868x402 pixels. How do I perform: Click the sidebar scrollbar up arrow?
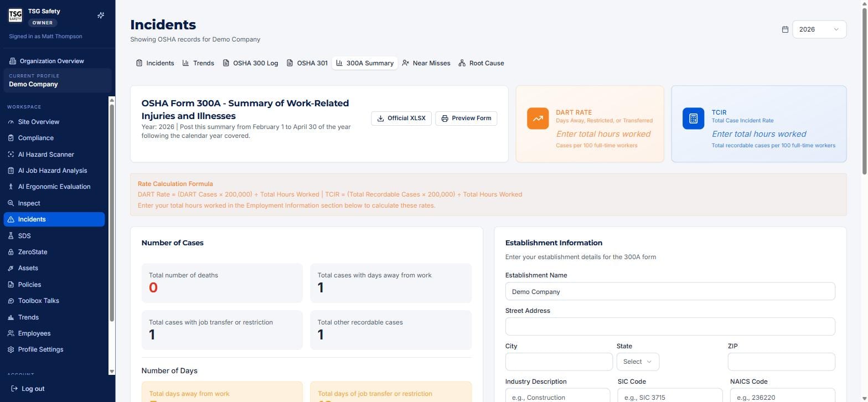coord(112,100)
